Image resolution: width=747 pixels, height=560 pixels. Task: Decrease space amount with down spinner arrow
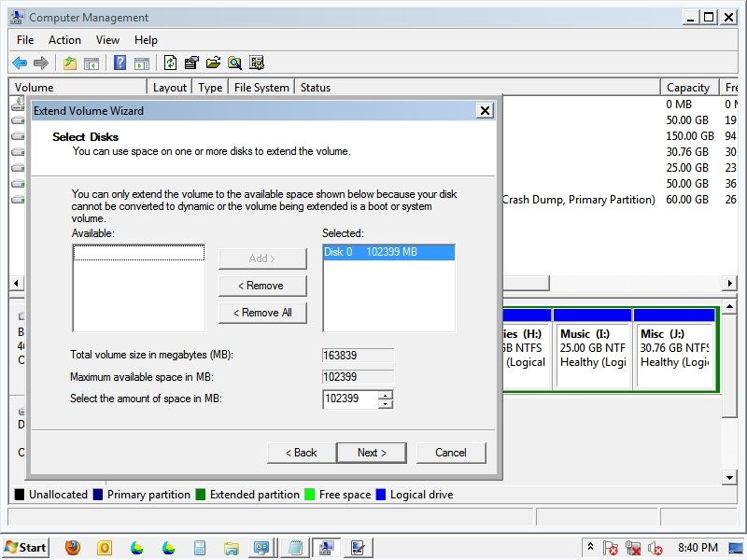tap(386, 404)
